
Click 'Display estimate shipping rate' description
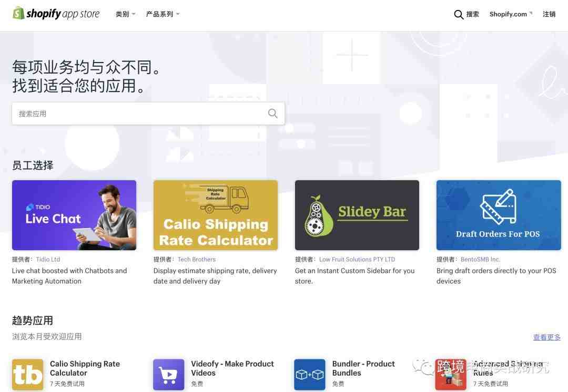pos(215,276)
